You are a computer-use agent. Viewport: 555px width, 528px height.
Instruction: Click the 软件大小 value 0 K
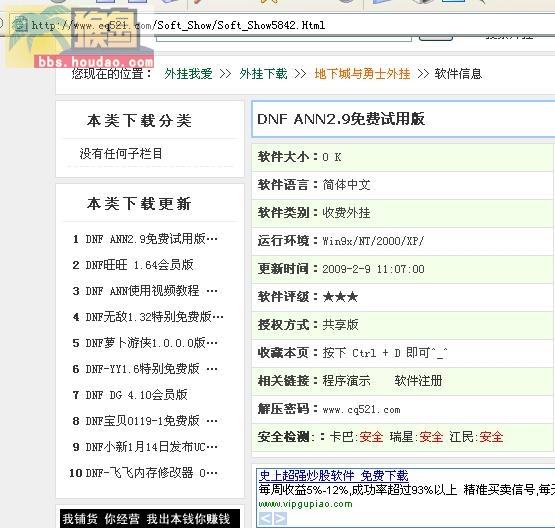pos(332,157)
